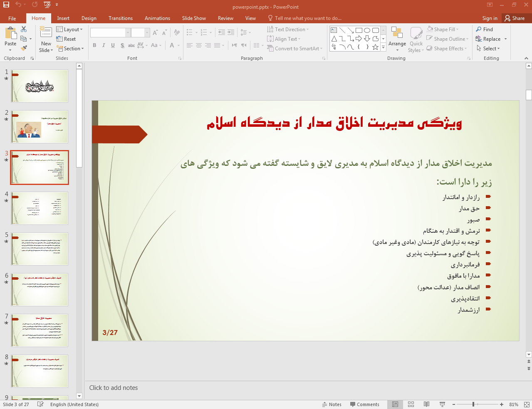
Task: Click Decrease Font Size icon
Action: 165,32
